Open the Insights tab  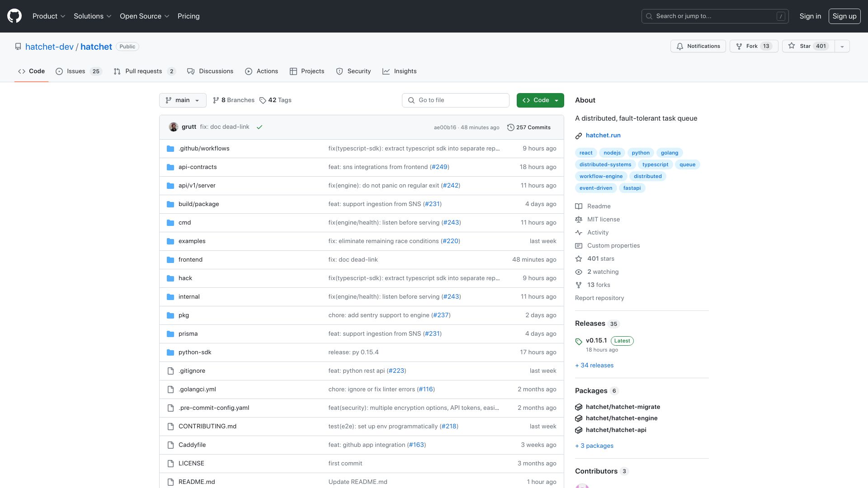pyautogui.click(x=399, y=71)
